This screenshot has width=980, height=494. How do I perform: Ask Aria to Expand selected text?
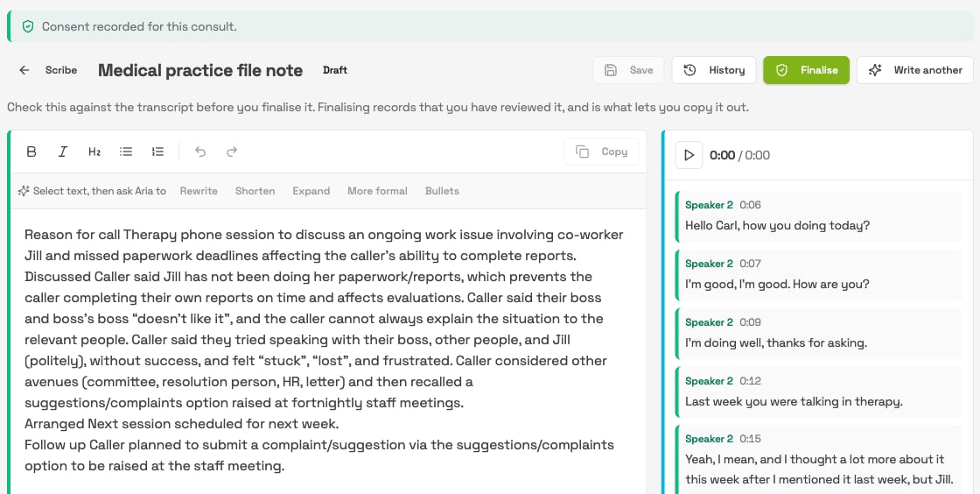pyautogui.click(x=311, y=191)
